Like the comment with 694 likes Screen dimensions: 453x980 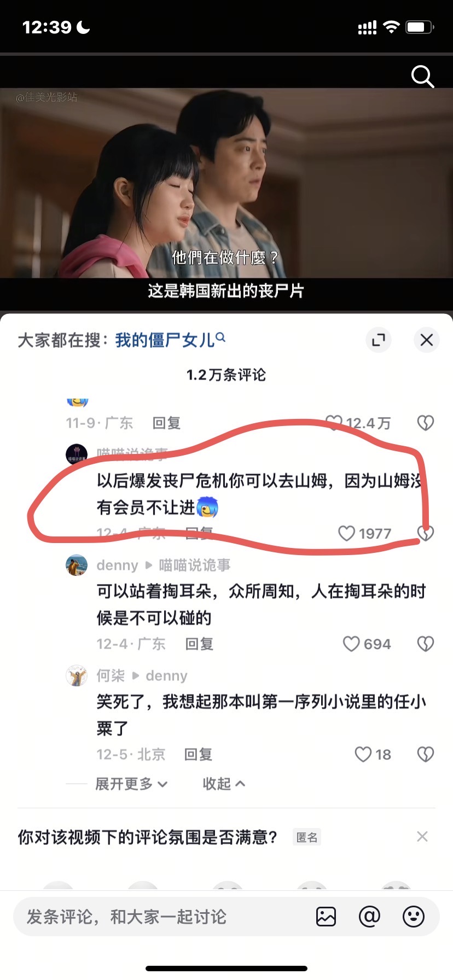[367, 644]
